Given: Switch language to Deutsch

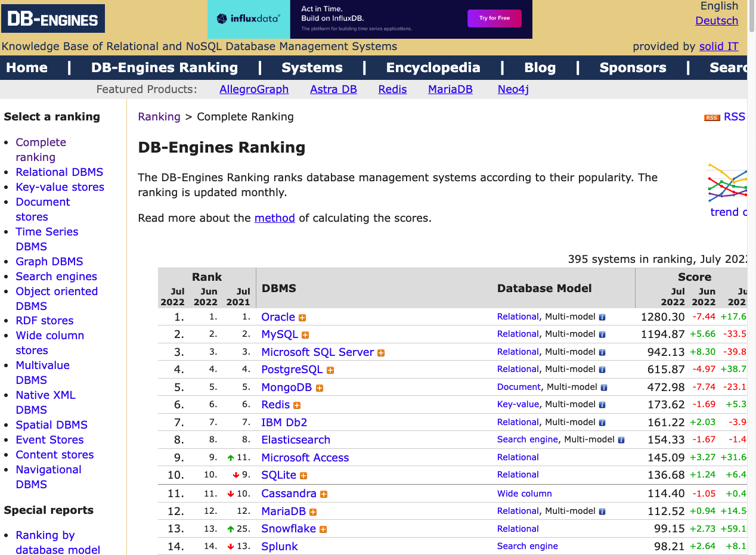Looking at the screenshot, I should [717, 21].
